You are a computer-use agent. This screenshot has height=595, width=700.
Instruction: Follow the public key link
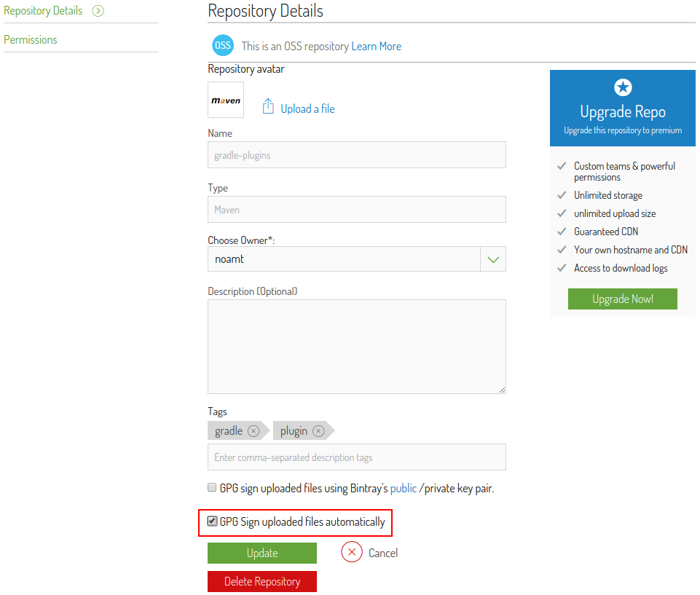[404, 489]
